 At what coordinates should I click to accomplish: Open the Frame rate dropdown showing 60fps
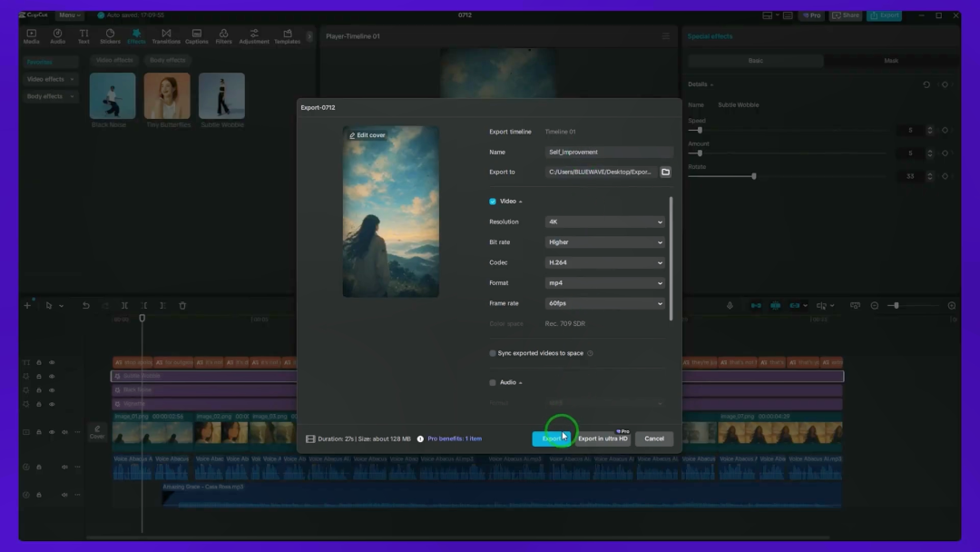click(x=605, y=303)
